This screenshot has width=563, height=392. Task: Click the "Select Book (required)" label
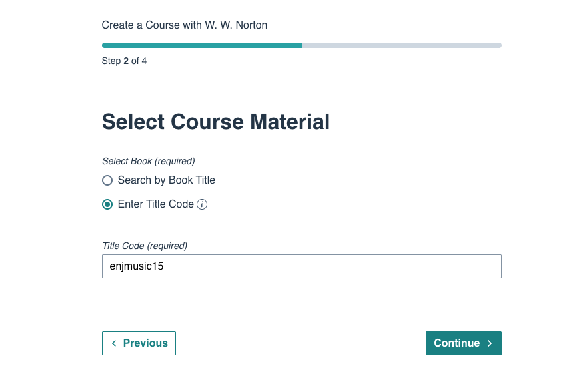(148, 161)
